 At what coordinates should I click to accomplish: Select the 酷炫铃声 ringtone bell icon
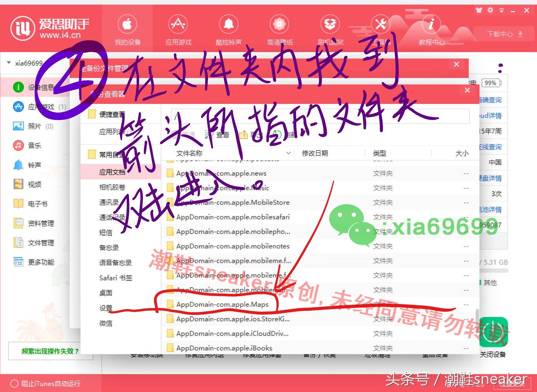(x=229, y=24)
